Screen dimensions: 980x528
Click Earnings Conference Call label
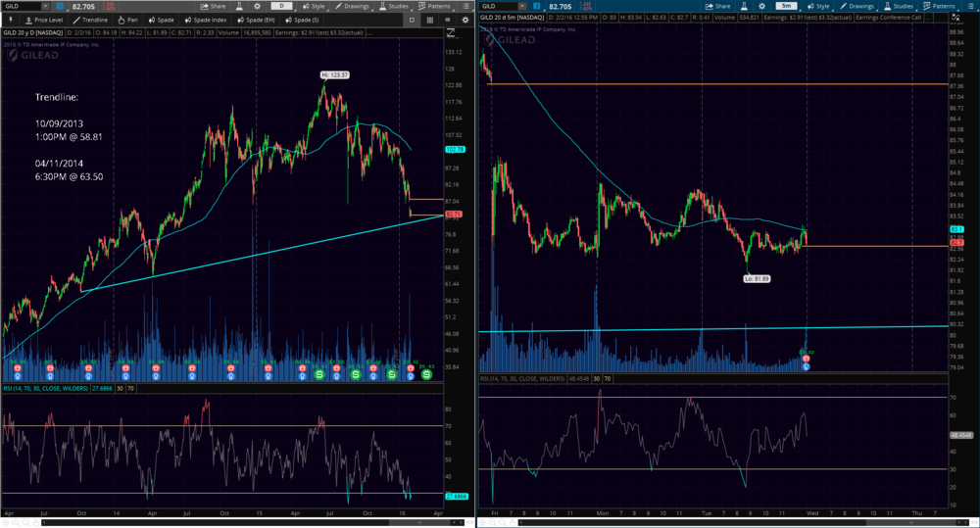[x=888, y=18]
